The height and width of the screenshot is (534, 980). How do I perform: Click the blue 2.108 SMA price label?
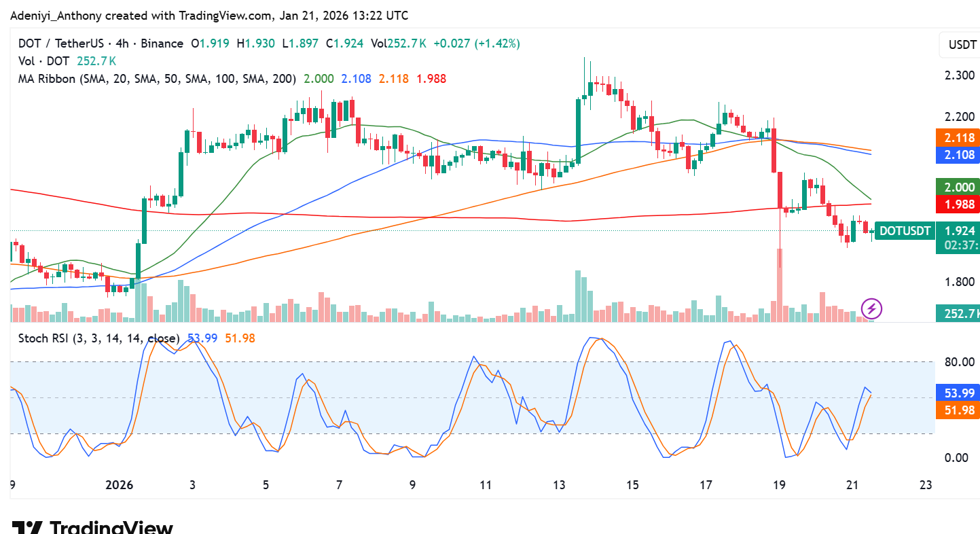point(960,154)
